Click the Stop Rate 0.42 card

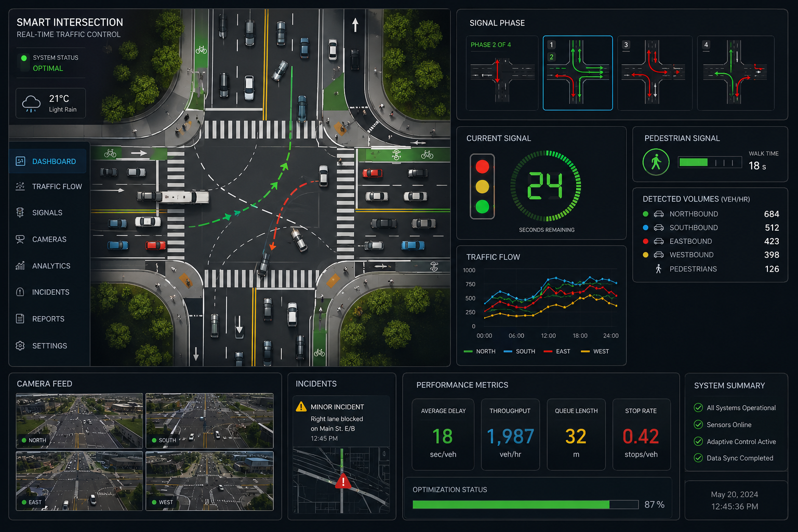[x=641, y=434]
